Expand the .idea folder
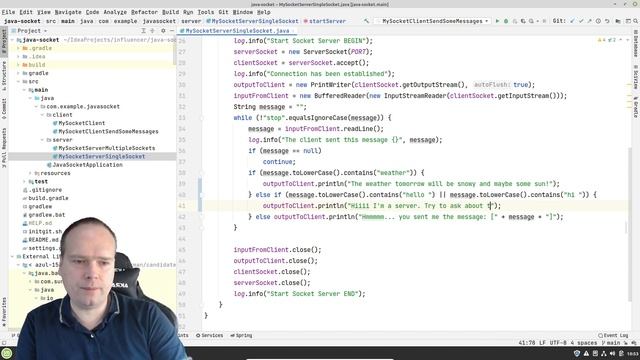 pos(18,56)
